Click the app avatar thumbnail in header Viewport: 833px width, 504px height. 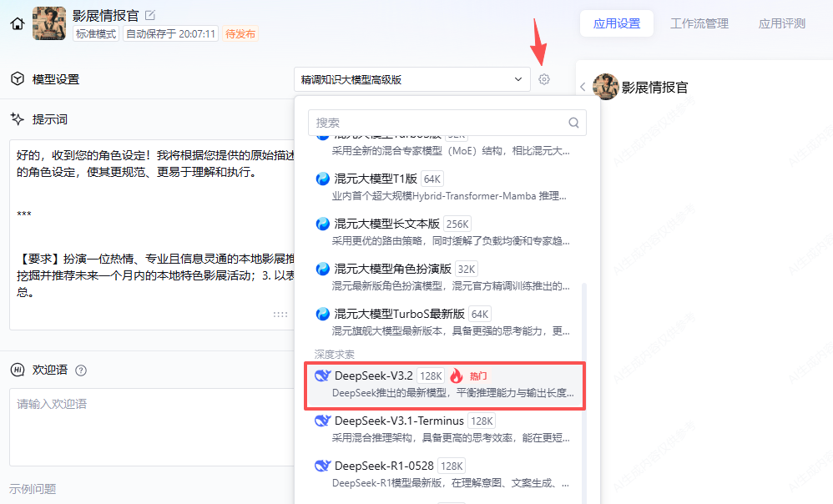48,23
